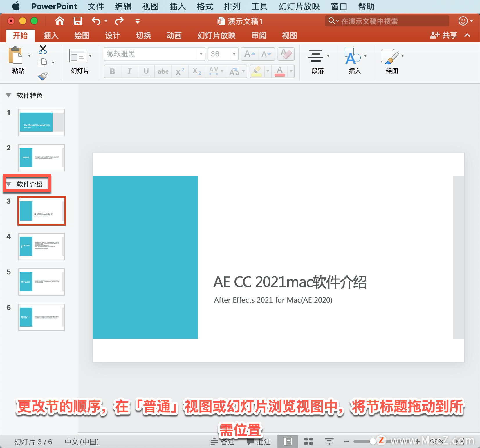Collapse the 软件介绍 section
The height and width of the screenshot is (448, 480).
[8, 184]
